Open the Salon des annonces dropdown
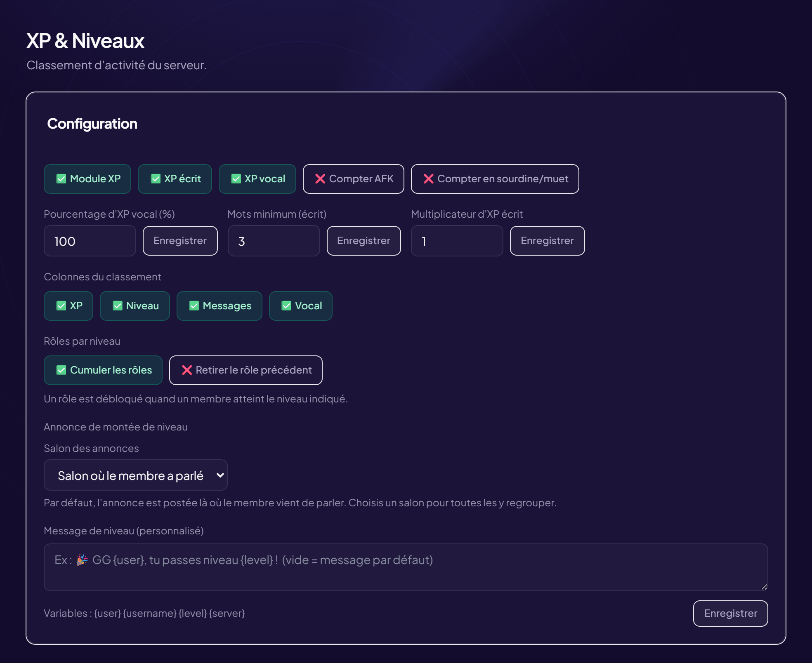Image resolution: width=812 pixels, height=663 pixels. click(136, 475)
